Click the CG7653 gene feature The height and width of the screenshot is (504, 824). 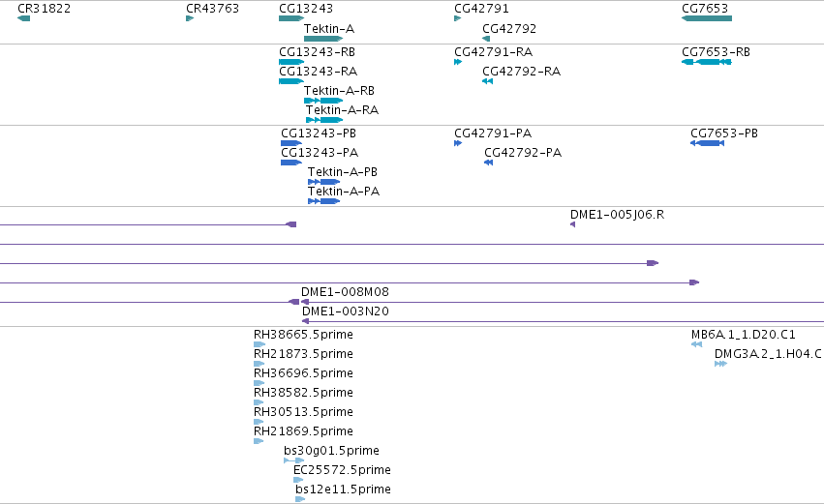[707, 18]
